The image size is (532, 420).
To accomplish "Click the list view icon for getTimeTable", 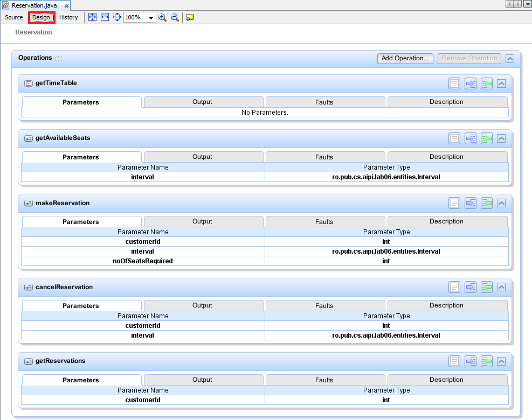I will pyautogui.click(x=454, y=83).
